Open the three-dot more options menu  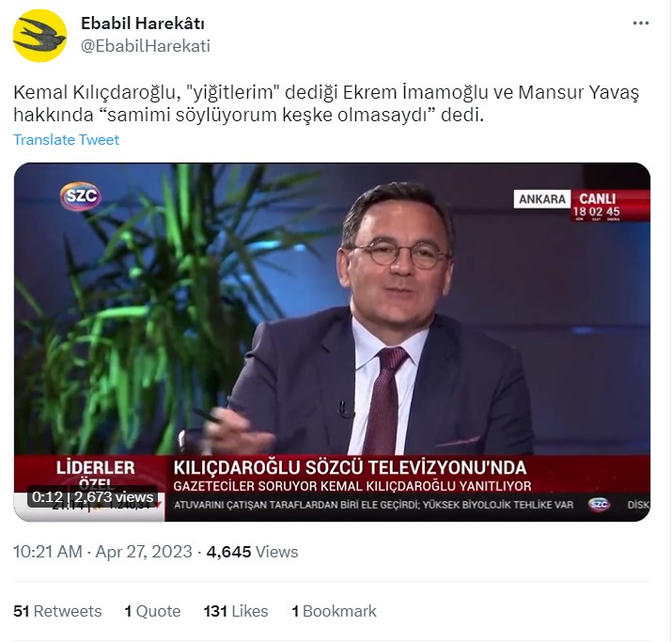pyautogui.click(x=641, y=23)
